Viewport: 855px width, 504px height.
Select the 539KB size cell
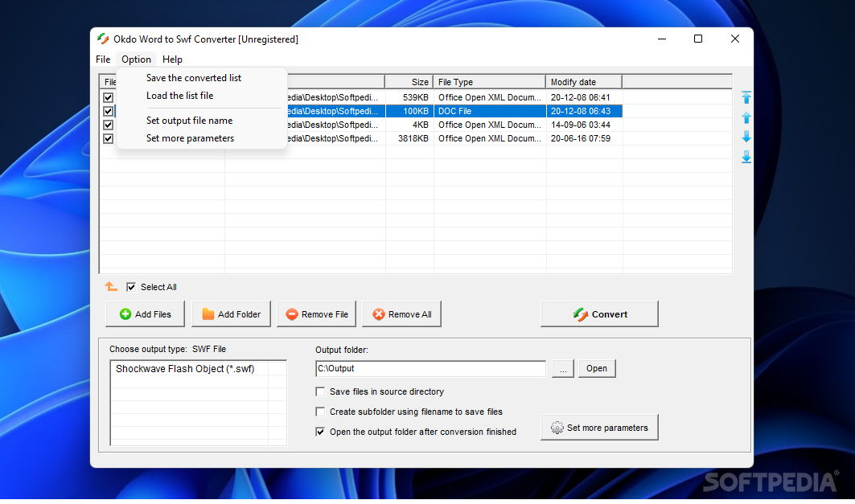click(x=409, y=97)
